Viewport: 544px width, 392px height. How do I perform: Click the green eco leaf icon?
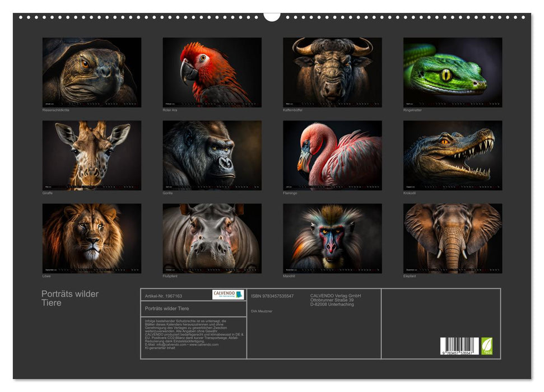[x=487, y=346]
